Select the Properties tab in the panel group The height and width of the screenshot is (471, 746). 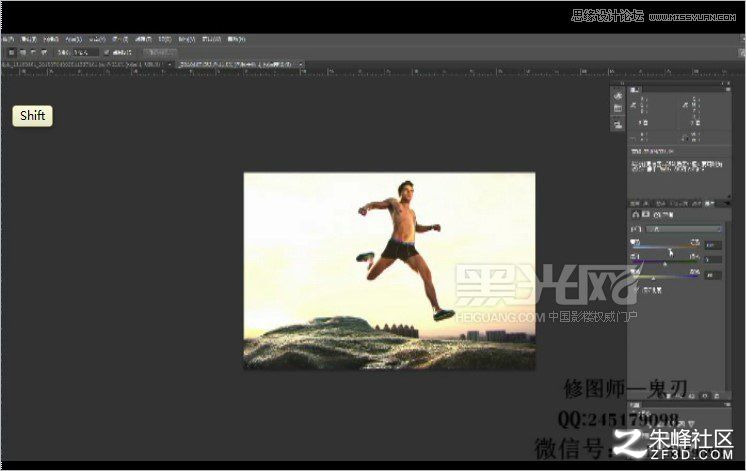click(x=709, y=204)
